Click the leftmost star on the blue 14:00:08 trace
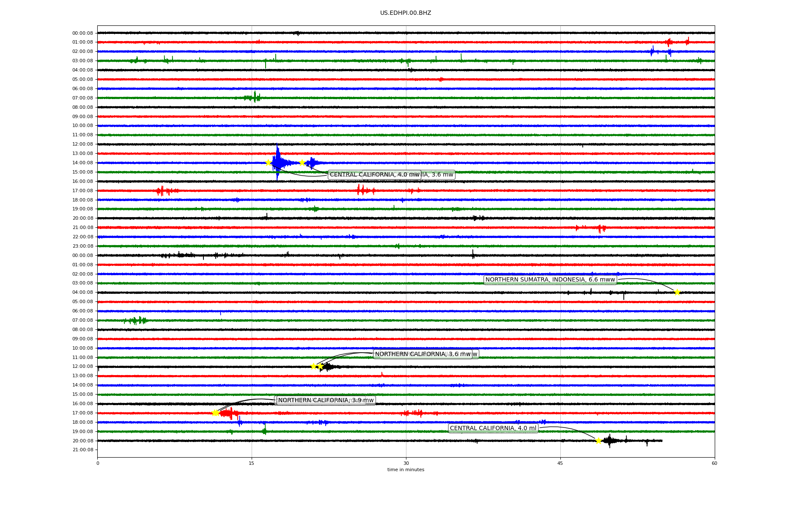 tap(268, 163)
